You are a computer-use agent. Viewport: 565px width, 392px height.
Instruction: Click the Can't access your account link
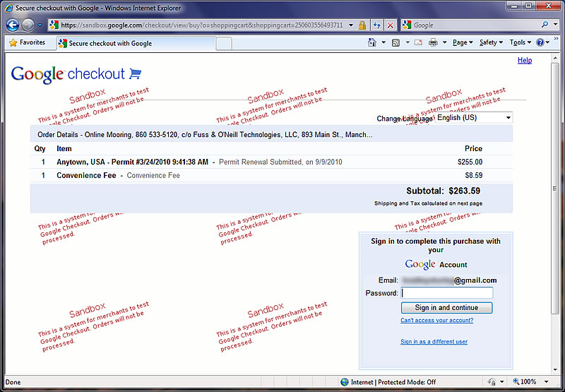(x=436, y=321)
